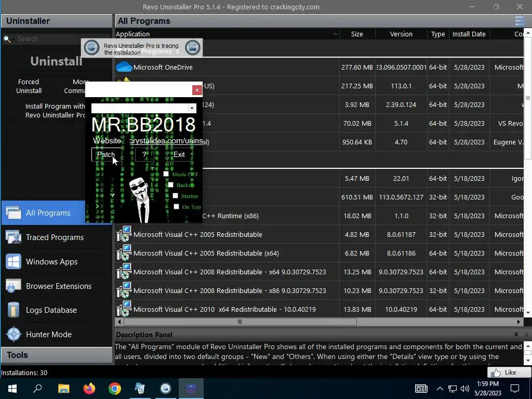Open Traced Programs from the sidebar
Image resolution: width=532 pixels, height=399 pixels.
tap(55, 237)
